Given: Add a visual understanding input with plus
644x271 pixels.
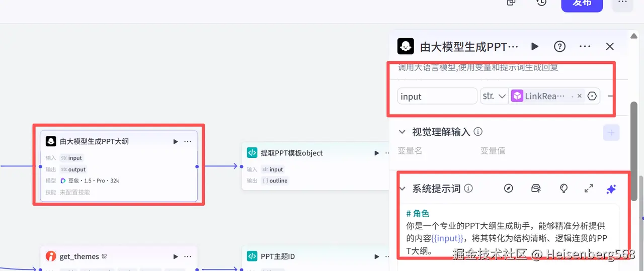Looking at the screenshot, I should [611, 133].
